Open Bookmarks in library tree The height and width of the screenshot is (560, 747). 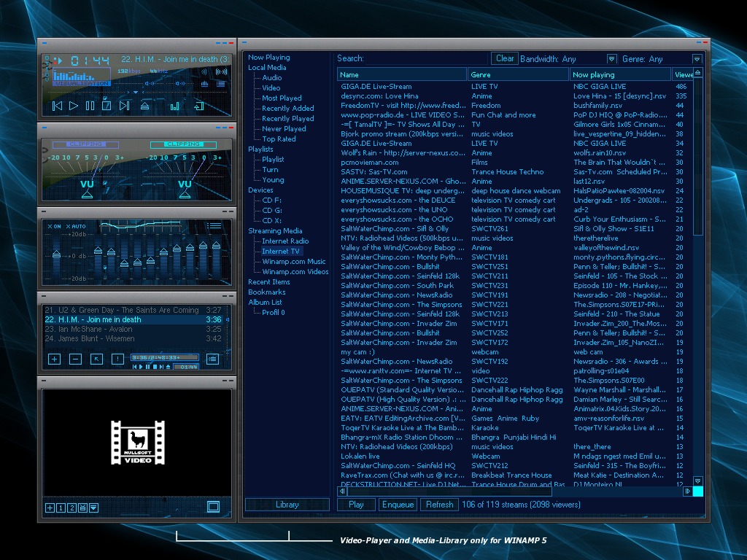tap(266, 292)
